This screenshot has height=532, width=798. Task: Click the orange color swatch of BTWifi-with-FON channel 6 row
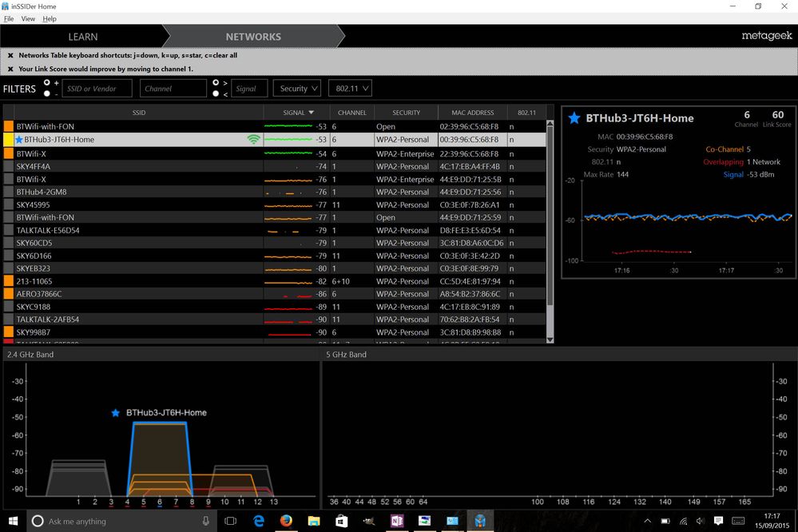click(9, 126)
